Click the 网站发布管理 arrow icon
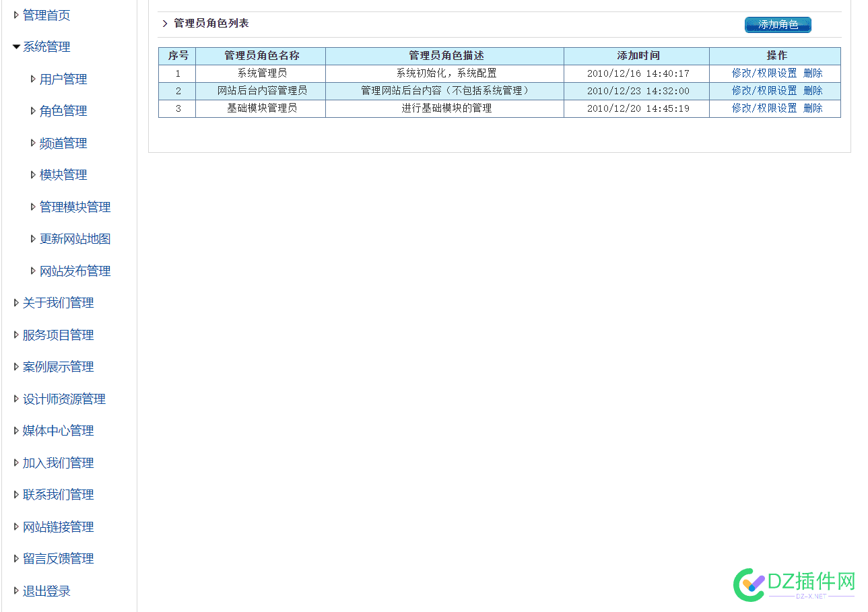 point(33,271)
